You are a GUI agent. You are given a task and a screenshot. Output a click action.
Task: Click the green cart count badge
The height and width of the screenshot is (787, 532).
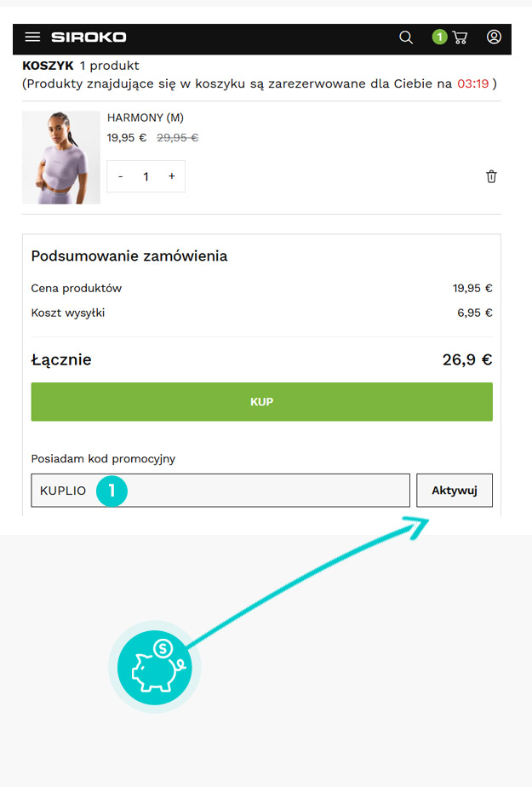[x=439, y=37]
